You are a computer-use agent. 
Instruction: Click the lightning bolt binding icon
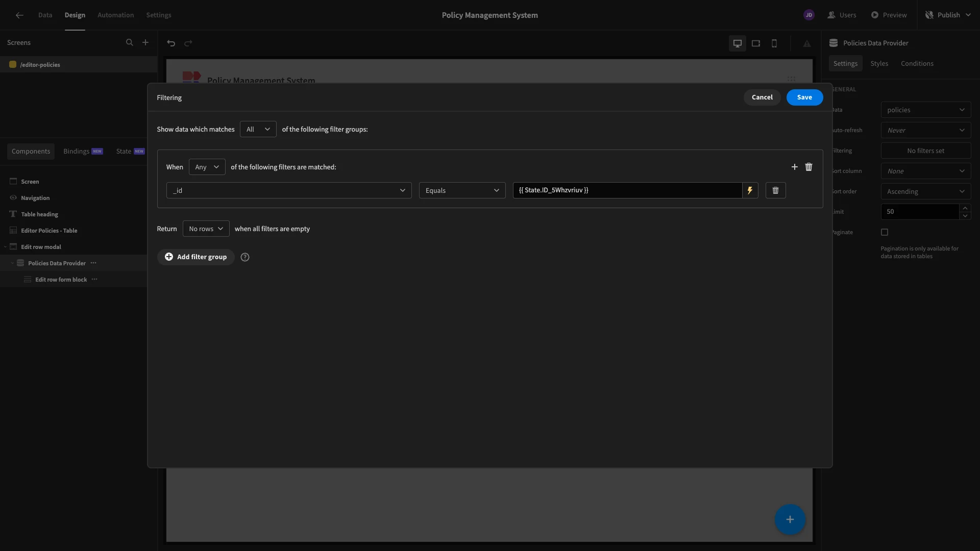click(x=750, y=190)
